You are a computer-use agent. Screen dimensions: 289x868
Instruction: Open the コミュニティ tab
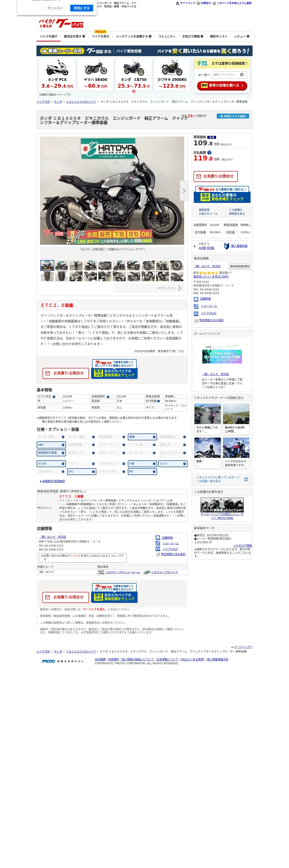(x=167, y=36)
